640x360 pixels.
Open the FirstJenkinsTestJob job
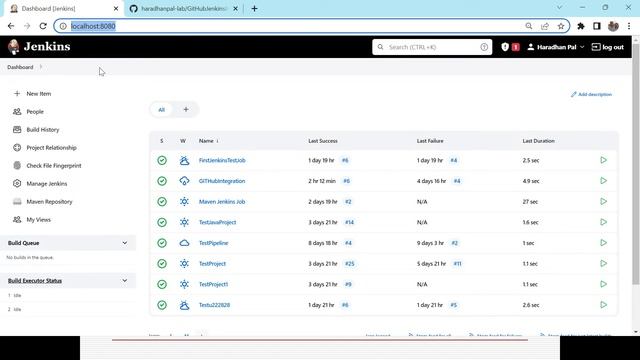tap(222, 160)
